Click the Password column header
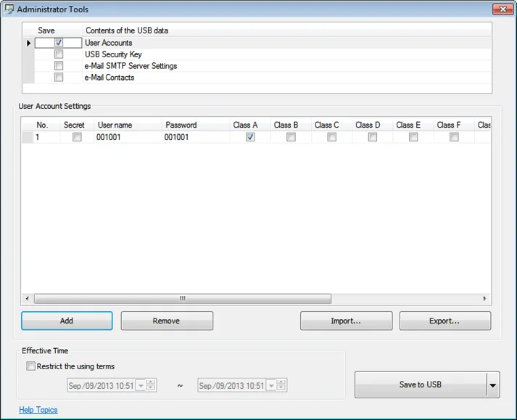Screen dimensions: 517x420 click(196, 125)
